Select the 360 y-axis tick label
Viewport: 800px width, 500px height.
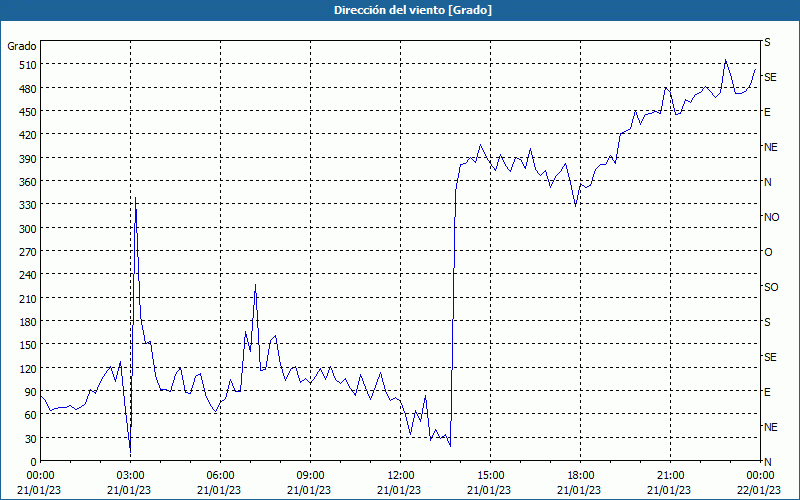28,182
